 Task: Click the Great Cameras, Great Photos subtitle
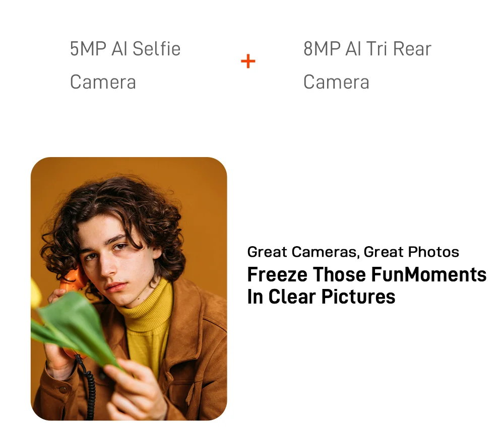click(353, 252)
